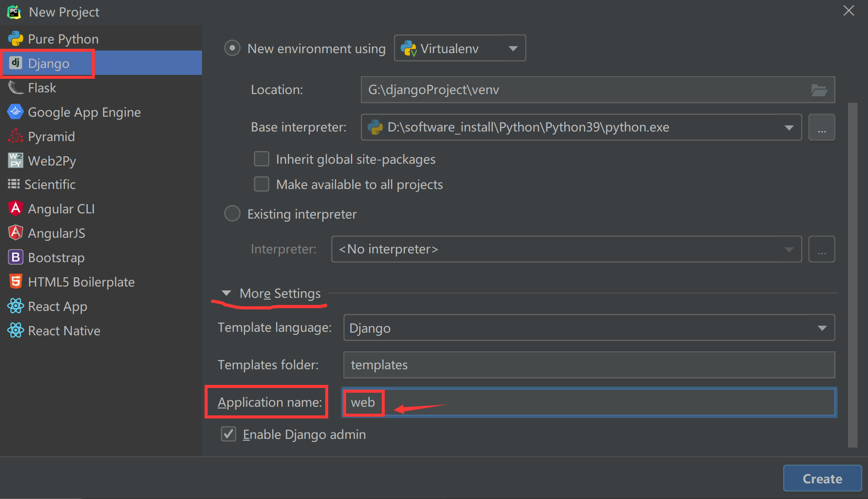Click the Google App Engine icon
The height and width of the screenshot is (499, 868).
tap(16, 112)
